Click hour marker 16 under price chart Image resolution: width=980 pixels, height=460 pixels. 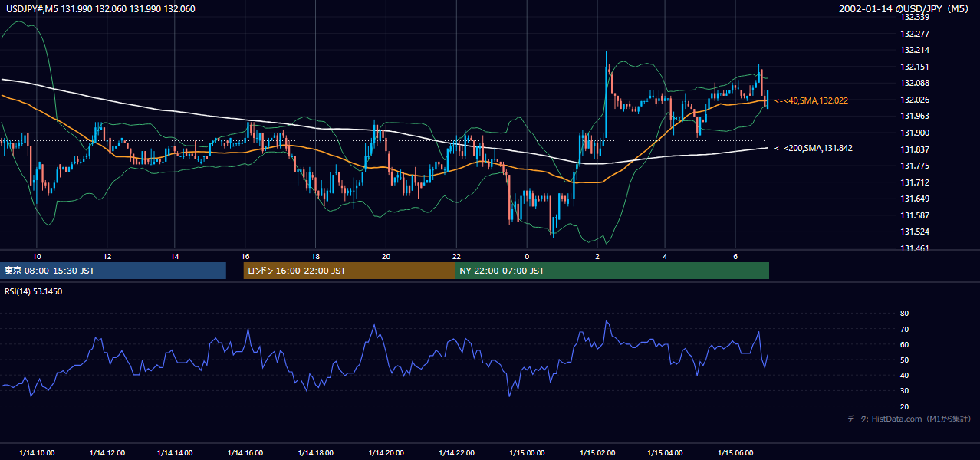245,256
